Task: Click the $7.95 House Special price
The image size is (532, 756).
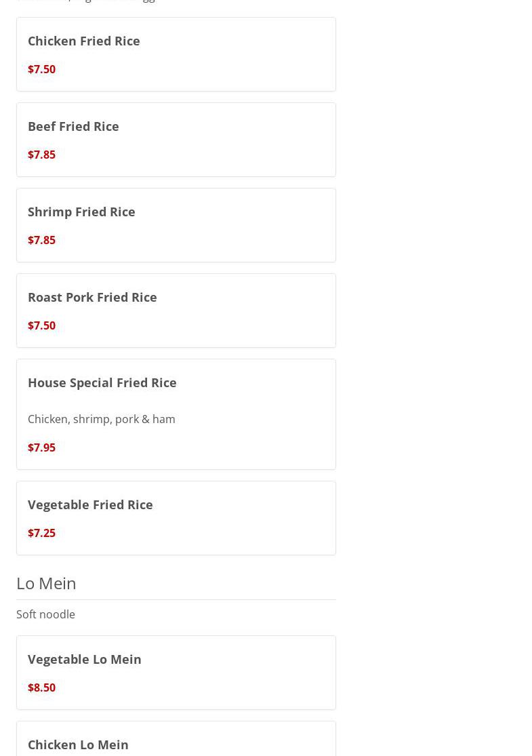Action: [x=42, y=447]
